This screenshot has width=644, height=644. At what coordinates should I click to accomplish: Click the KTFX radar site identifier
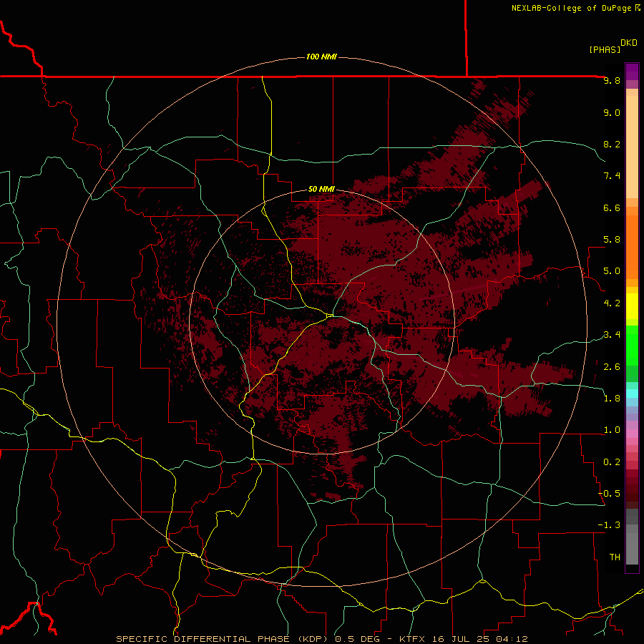413,639
